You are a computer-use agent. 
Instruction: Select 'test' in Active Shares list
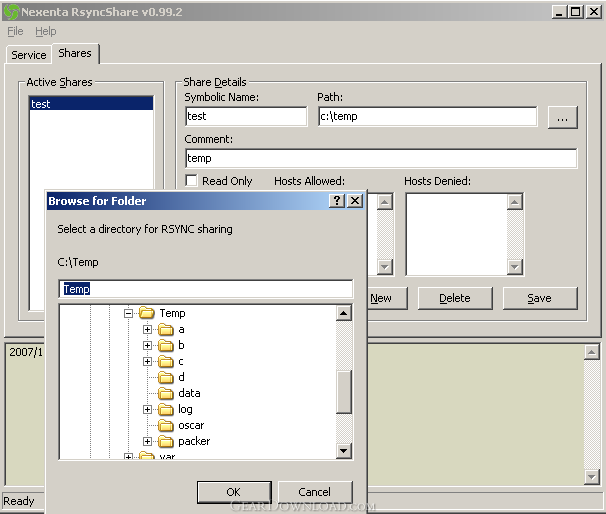coord(91,104)
